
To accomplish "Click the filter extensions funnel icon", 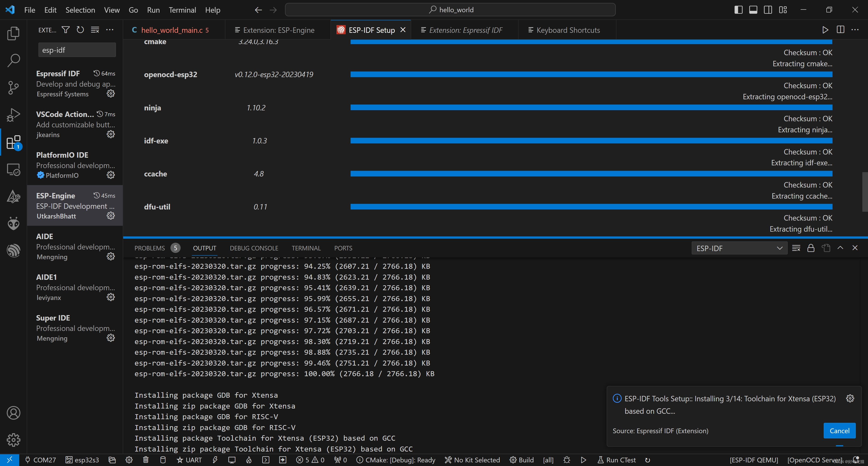I will click(66, 30).
